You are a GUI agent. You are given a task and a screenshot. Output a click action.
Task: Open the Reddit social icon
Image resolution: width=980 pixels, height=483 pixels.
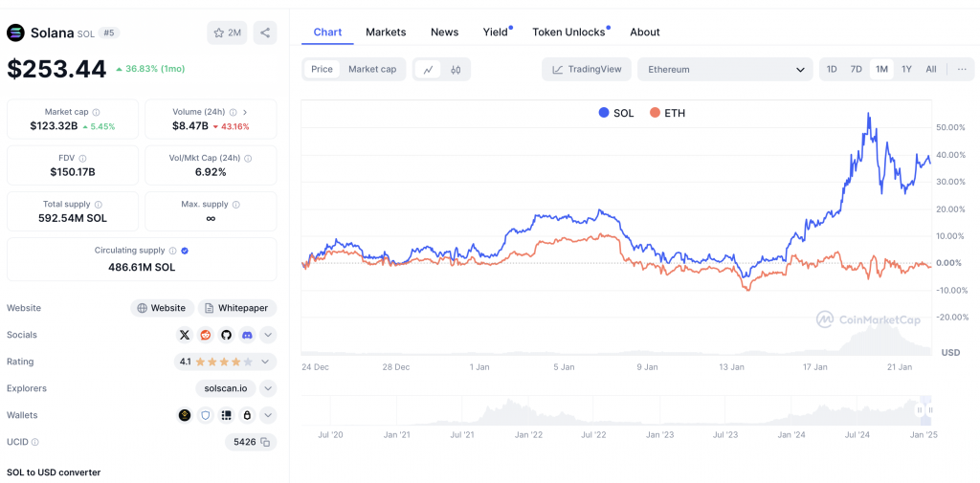pos(206,335)
